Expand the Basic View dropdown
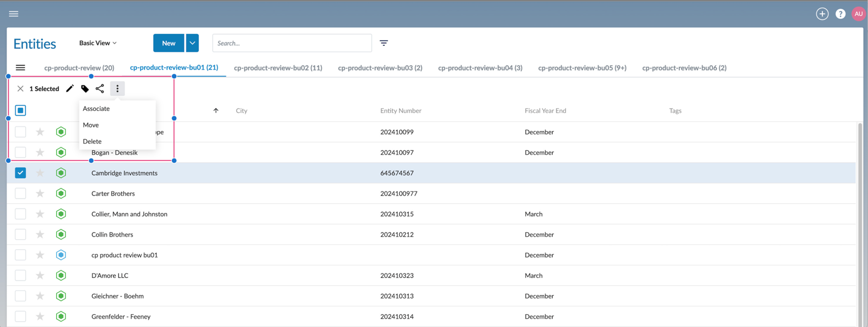 pos(98,43)
